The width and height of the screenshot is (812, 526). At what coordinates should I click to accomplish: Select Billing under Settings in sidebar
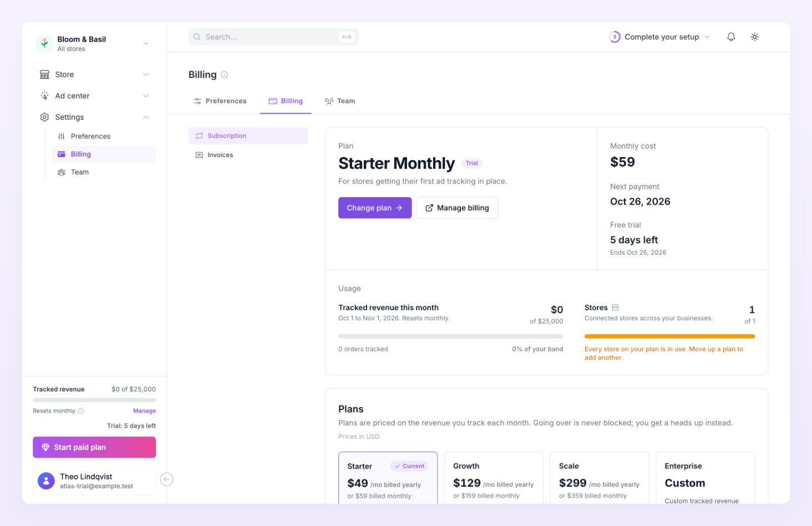click(104, 154)
